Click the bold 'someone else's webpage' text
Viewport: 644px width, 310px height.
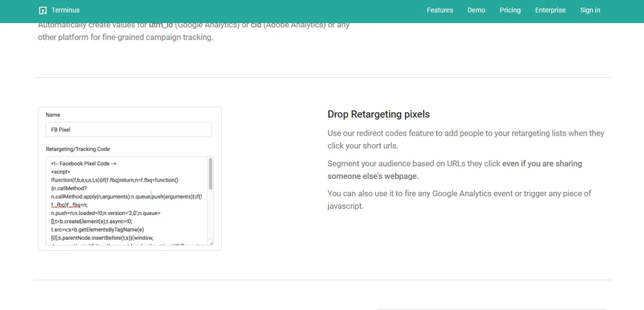click(373, 176)
